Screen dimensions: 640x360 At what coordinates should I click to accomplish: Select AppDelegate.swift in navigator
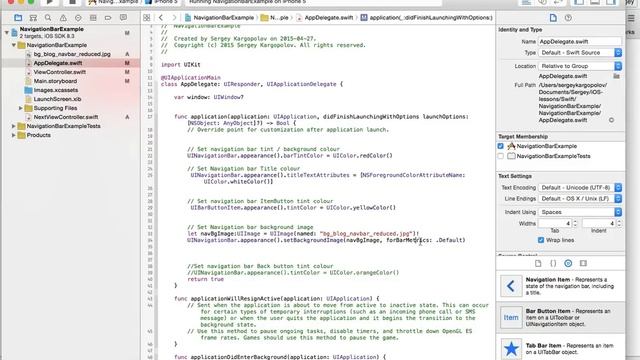click(58, 63)
